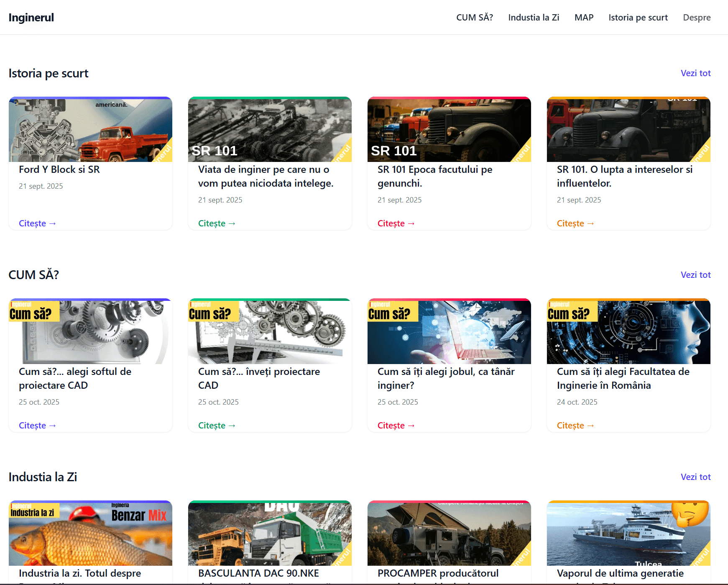Click Citește under SR 101 Epoca facutului
728x585 pixels.
tap(396, 223)
